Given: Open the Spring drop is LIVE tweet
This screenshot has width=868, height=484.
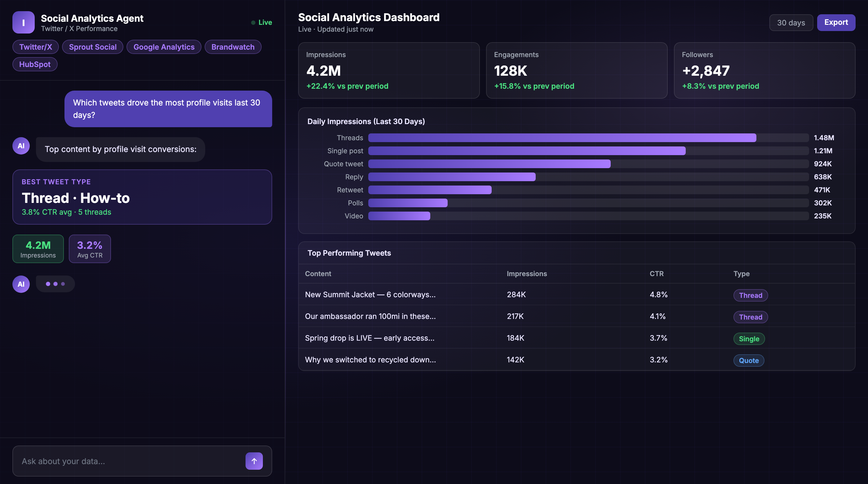Looking at the screenshot, I should click(577, 338).
